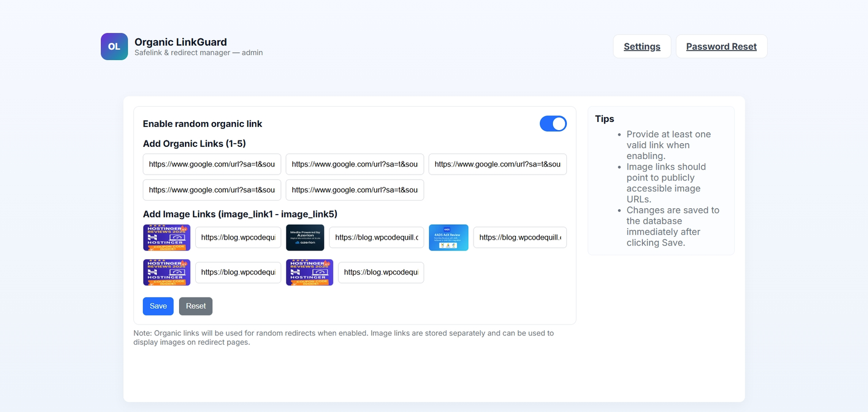The image size is (868, 412).
Task: Click the first Hostinger image thumbnail
Action: pos(167,237)
